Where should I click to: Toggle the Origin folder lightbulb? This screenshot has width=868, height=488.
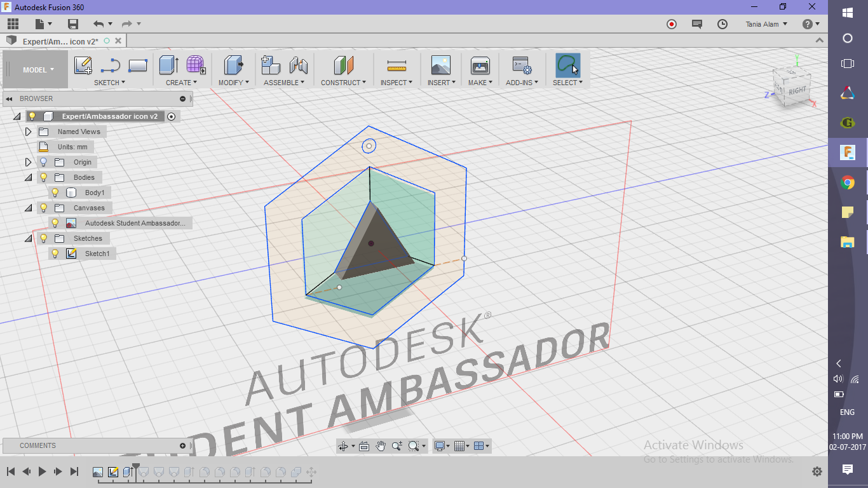click(x=44, y=162)
